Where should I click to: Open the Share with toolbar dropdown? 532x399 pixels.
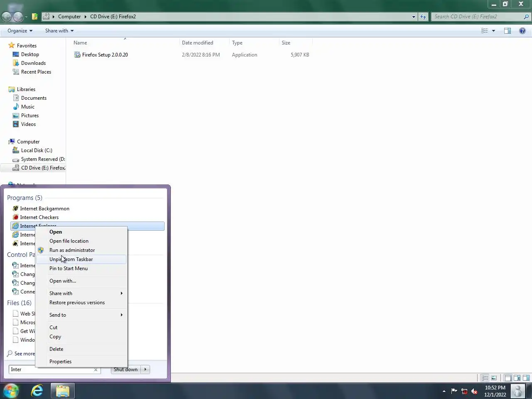(59, 31)
